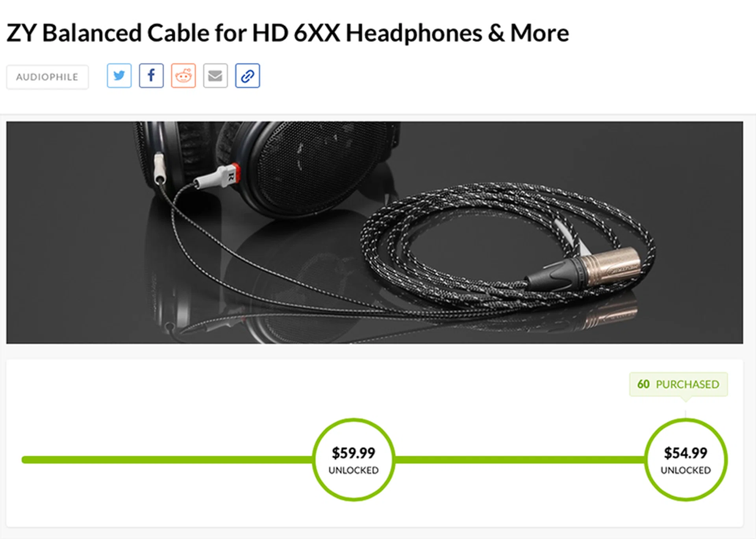Screen dimensions: 756x539
Task: Click progress bar between the two tiers
Action: [520, 460]
